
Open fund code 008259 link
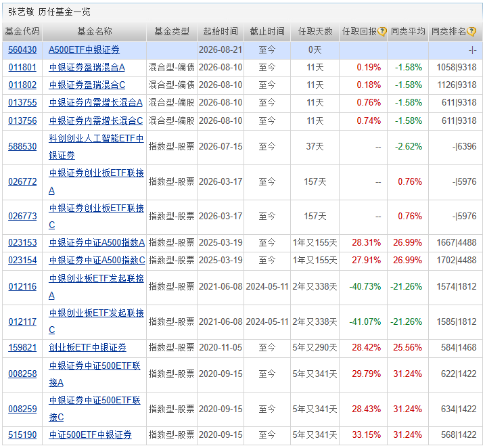point(22,409)
